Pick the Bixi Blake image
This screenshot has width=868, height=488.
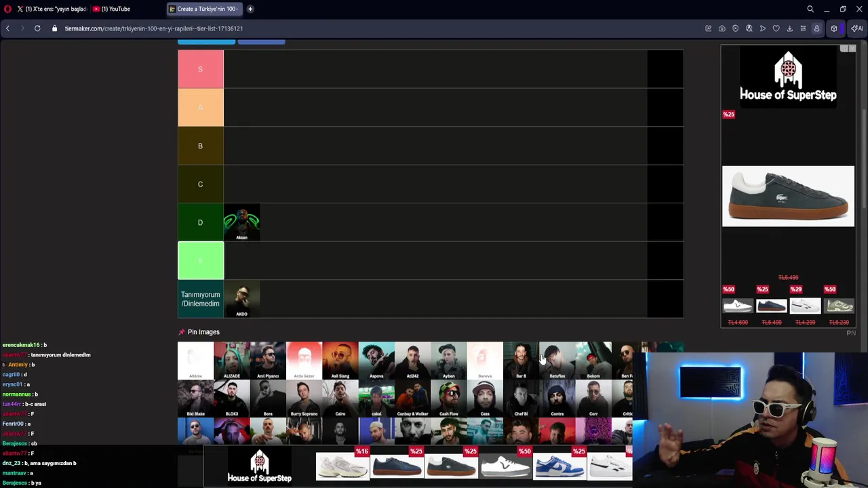[195, 399]
